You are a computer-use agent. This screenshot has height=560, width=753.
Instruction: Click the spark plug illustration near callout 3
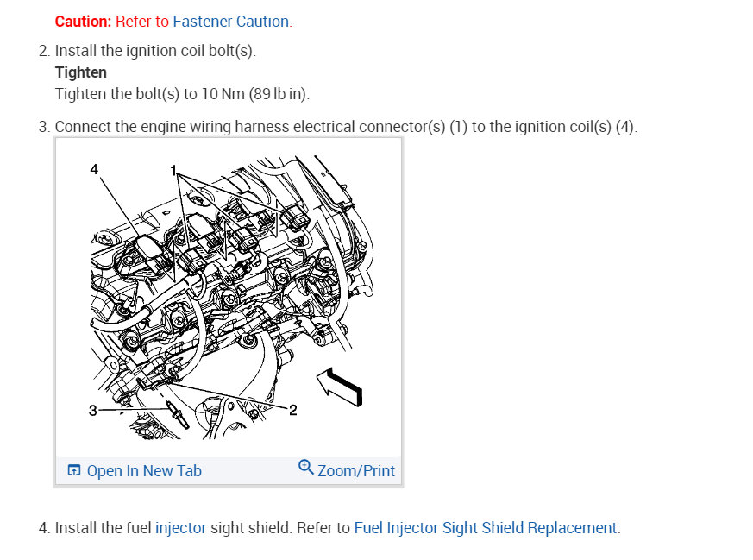[177, 415]
